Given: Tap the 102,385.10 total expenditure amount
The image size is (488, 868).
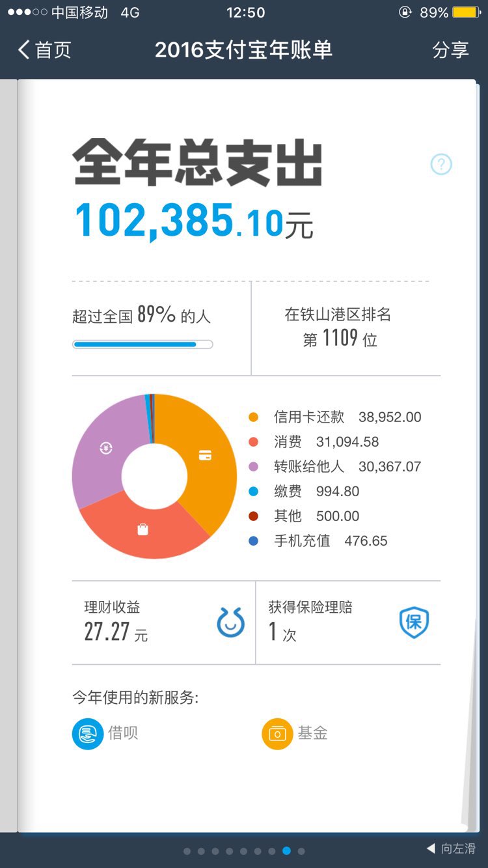Looking at the screenshot, I should click(x=194, y=221).
